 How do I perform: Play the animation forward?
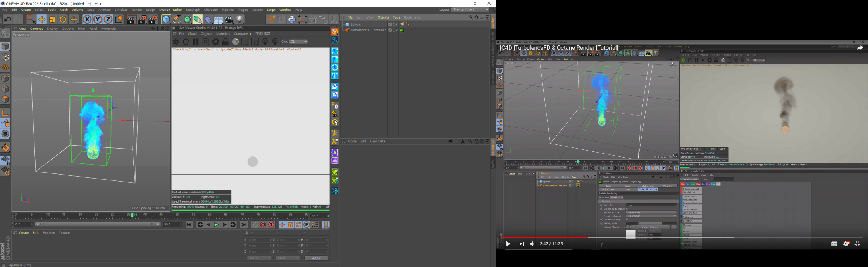pos(216,225)
